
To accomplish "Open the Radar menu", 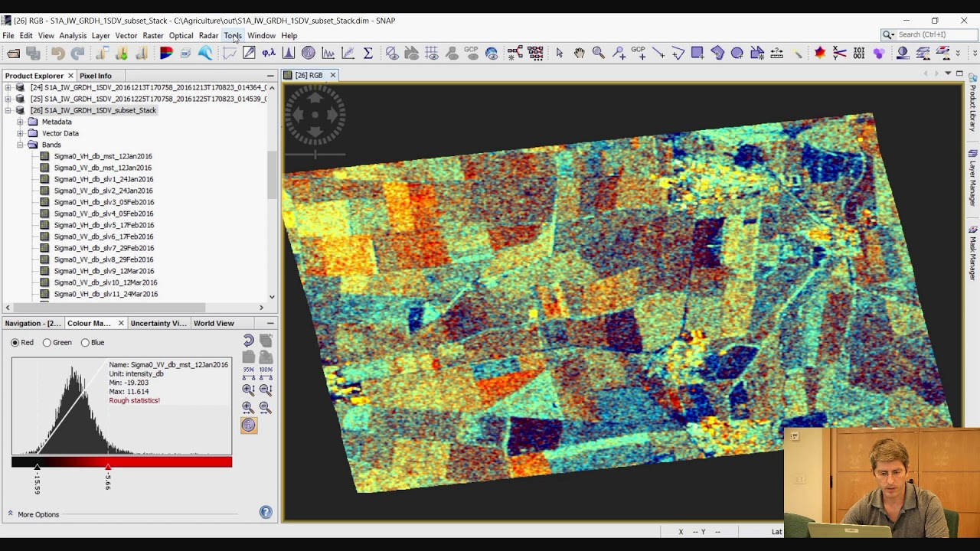I will coord(208,35).
